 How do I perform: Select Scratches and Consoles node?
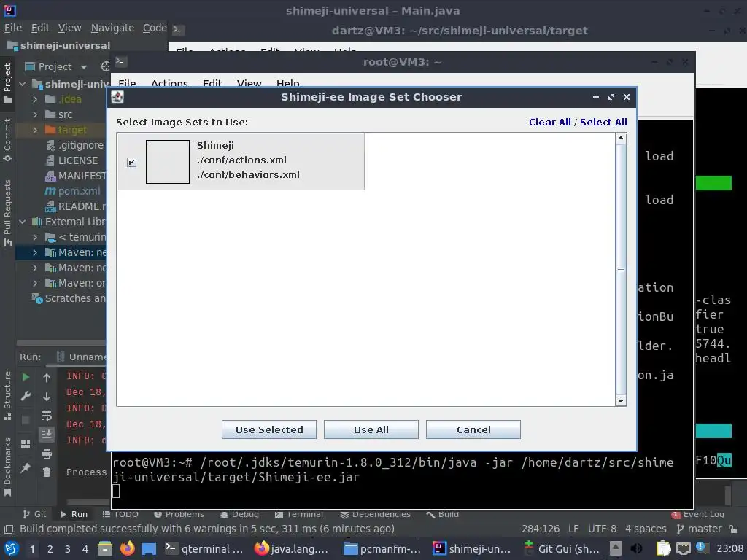(x=69, y=298)
